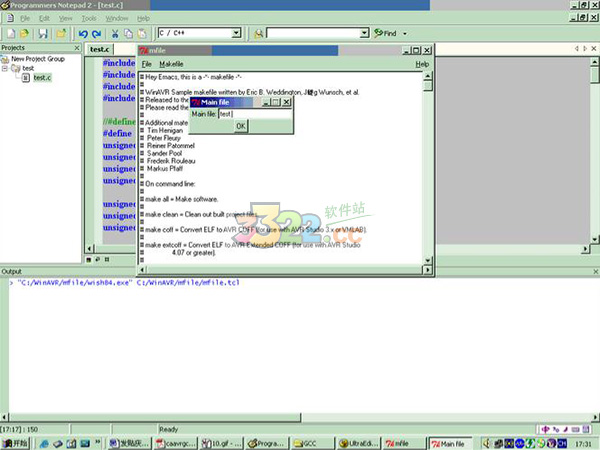The height and width of the screenshot is (450, 600).
Task: Click the Find button in toolbar
Action: tap(385, 33)
